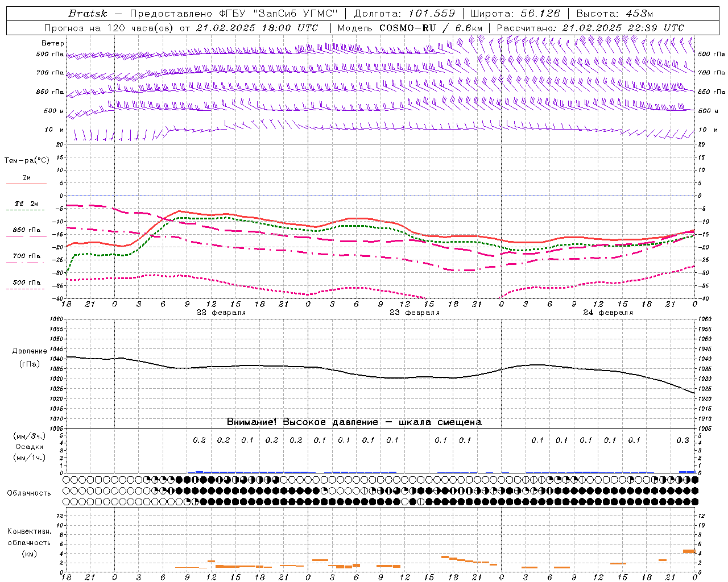728x582 pixels.
Task: Click the 'Высота: 453м' elevation text
Action: [615, 14]
